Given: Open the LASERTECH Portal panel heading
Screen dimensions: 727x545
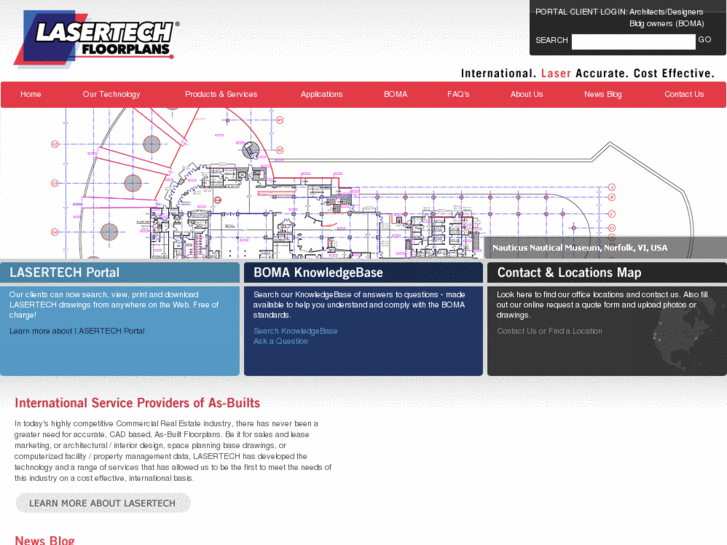Looking at the screenshot, I should point(64,272).
